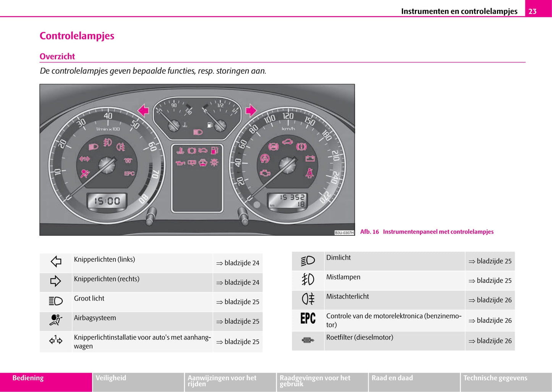Image resolution: width=552 pixels, height=392 pixels.
Task: Go to the Technische gegevens tab
Action: click(506, 382)
